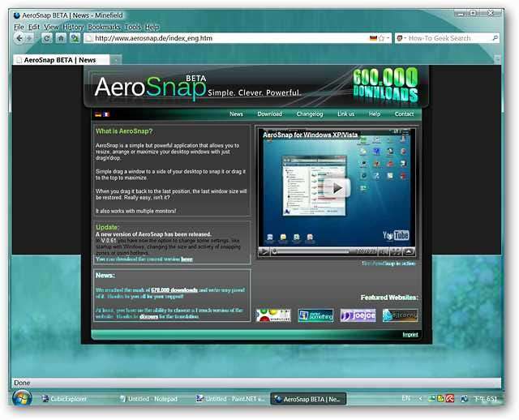Switch site to French via flag
Screen dimensions: 519x420
(106, 114)
